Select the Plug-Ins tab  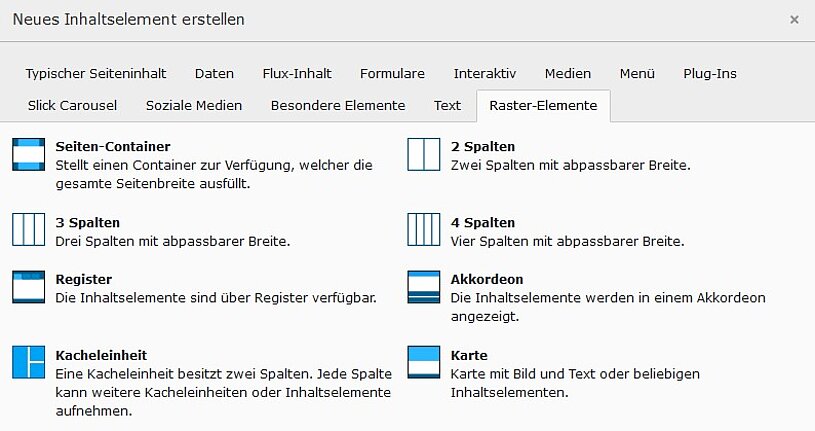710,73
